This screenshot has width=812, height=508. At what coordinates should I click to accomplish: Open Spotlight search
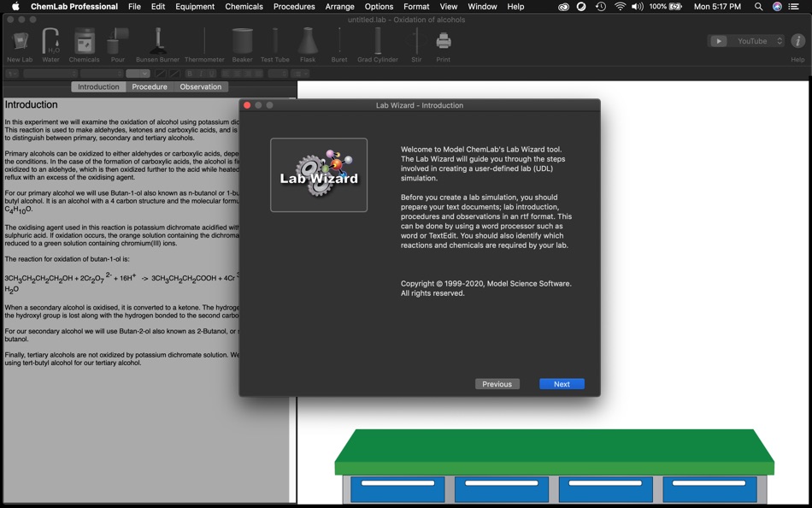click(759, 7)
